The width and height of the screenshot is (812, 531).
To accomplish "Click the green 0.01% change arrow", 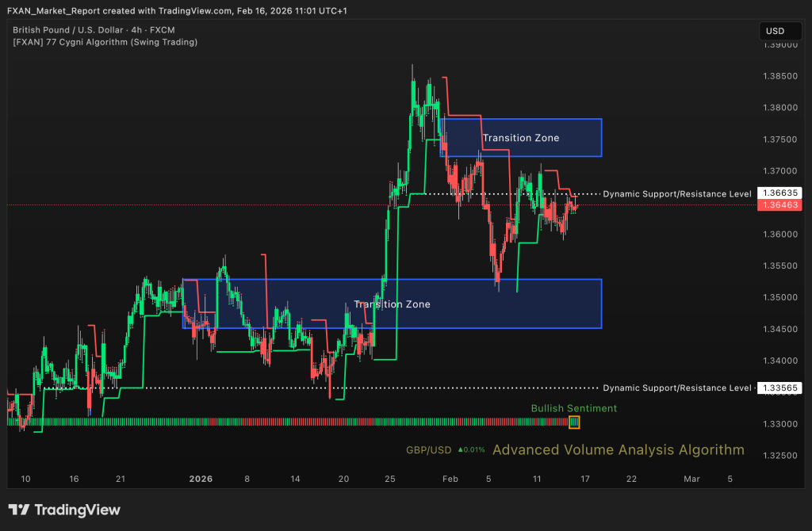I will (461, 450).
